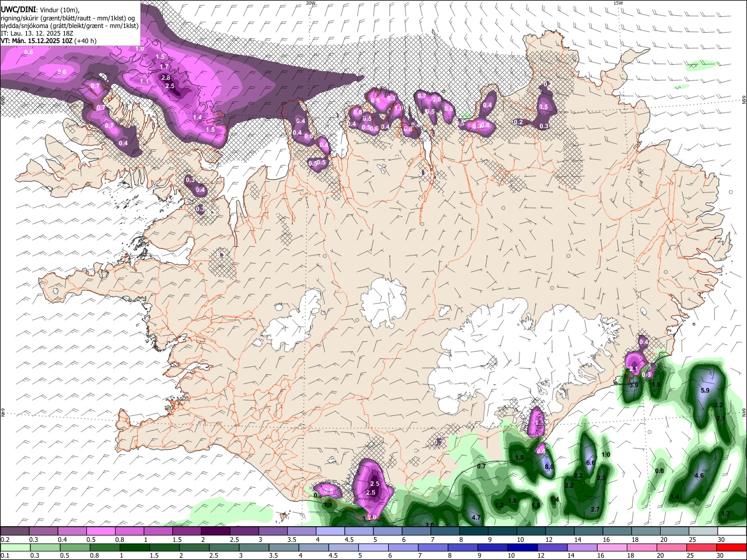
Task: Click the '3.9' precipitation value on the map
Action: coord(634,386)
